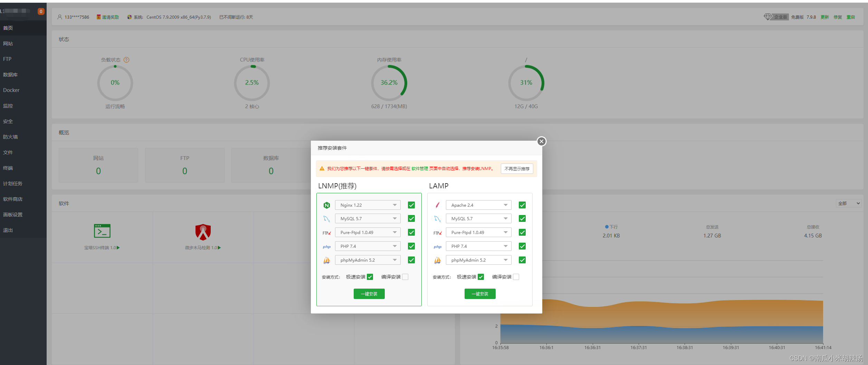The height and width of the screenshot is (365, 868).
Task: Click 重启 link in header
Action: pos(851,17)
